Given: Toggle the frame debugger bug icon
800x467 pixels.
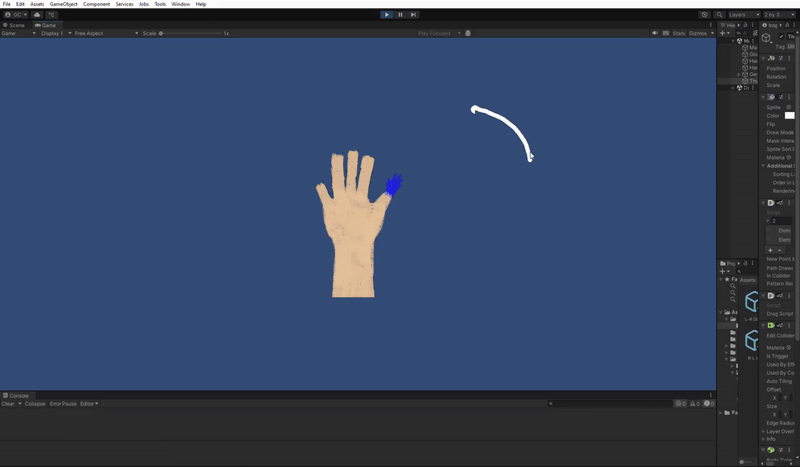Looking at the screenshot, I should 468,33.
